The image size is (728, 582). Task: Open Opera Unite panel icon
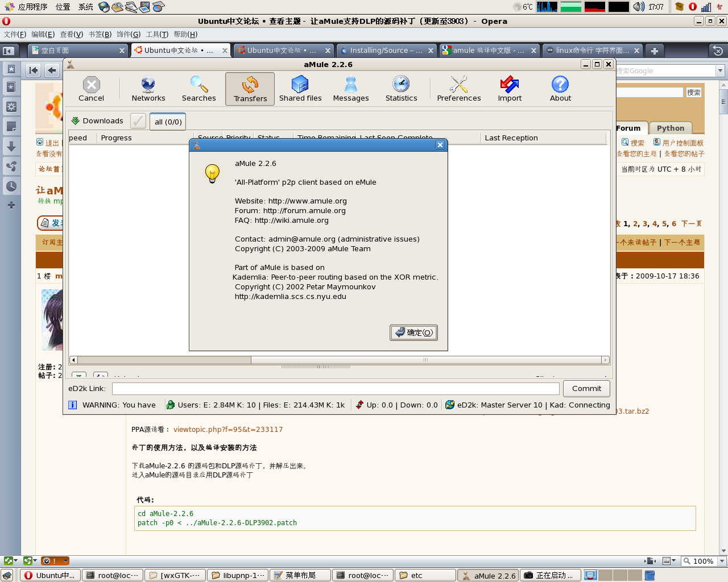(11, 167)
